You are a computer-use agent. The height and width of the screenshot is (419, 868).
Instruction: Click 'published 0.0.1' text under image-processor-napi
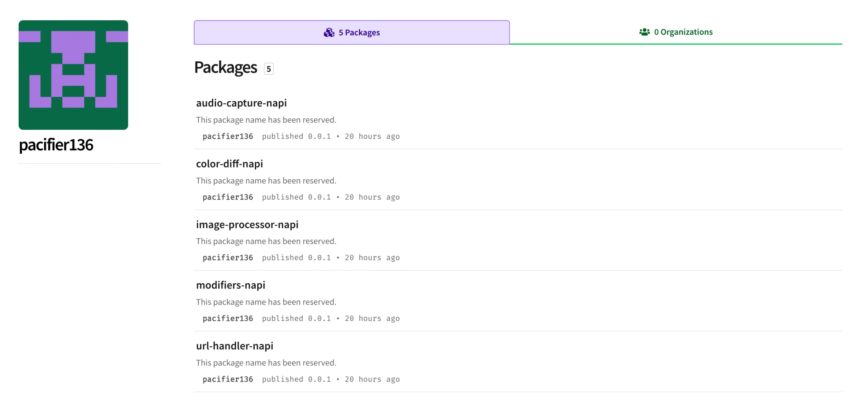[296, 258]
